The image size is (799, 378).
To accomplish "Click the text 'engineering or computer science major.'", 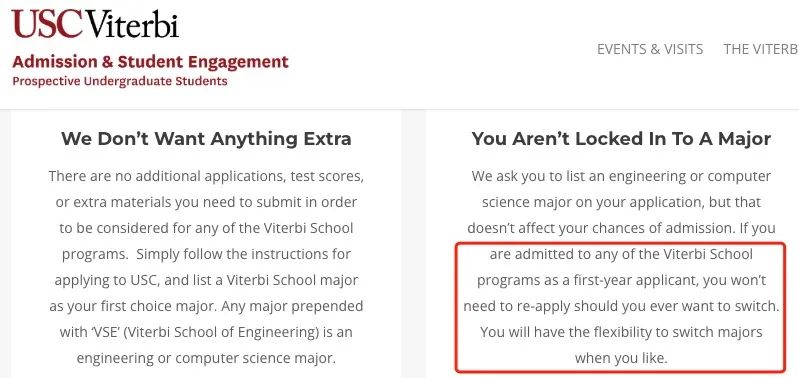I will pyautogui.click(x=206, y=358).
